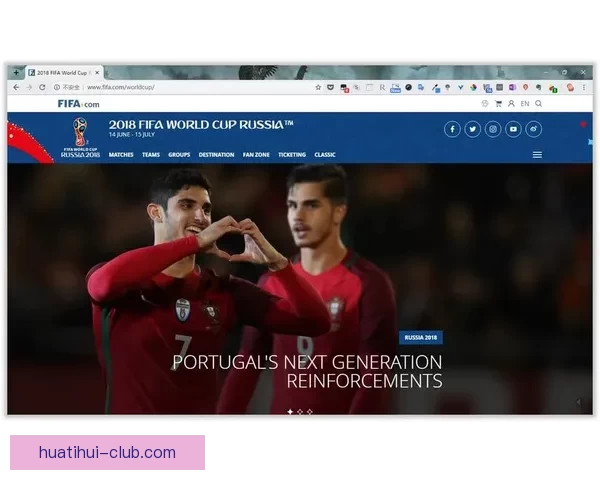This screenshot has width=600, height=480.
Task: Open the Chrome three-dot menu
Action: pos(584,87)
